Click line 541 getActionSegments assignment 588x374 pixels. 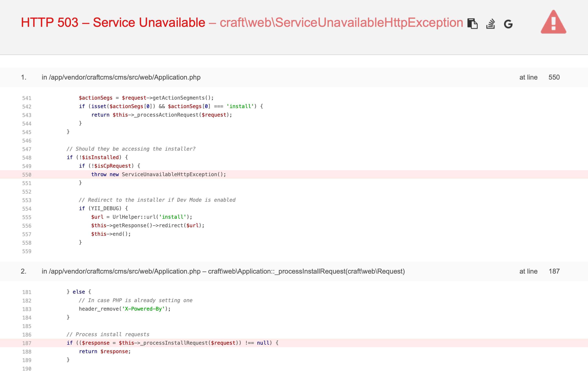(x=146, y=98)
